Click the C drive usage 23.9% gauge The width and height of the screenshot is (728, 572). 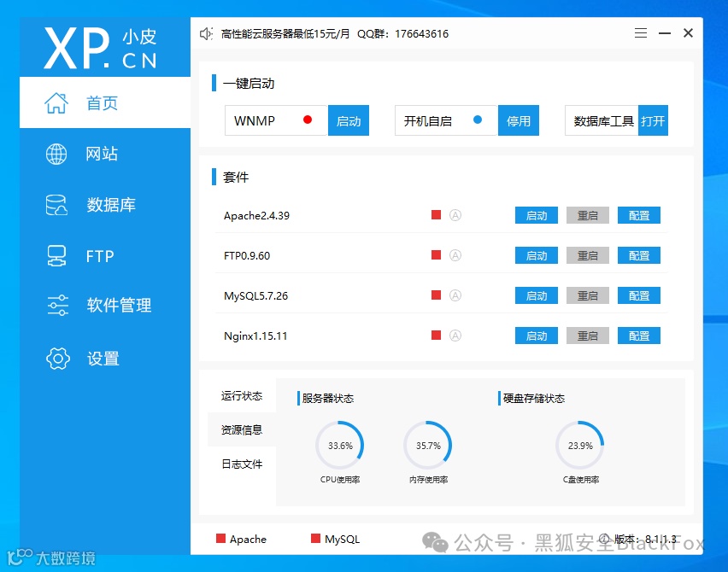(x=580, y=446)
